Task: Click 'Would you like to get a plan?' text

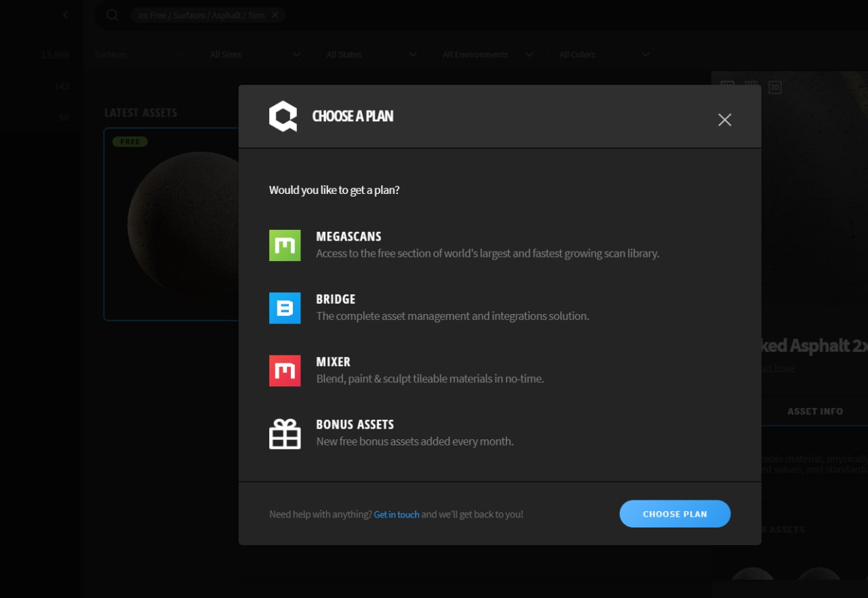Action: [x=334, y=190]
